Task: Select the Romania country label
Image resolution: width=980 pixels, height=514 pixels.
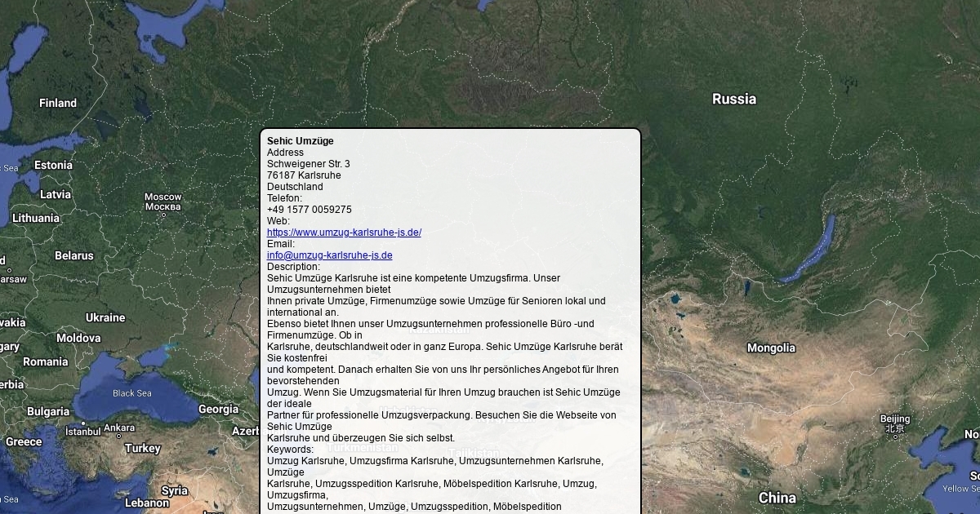Action: coord(46,361)
